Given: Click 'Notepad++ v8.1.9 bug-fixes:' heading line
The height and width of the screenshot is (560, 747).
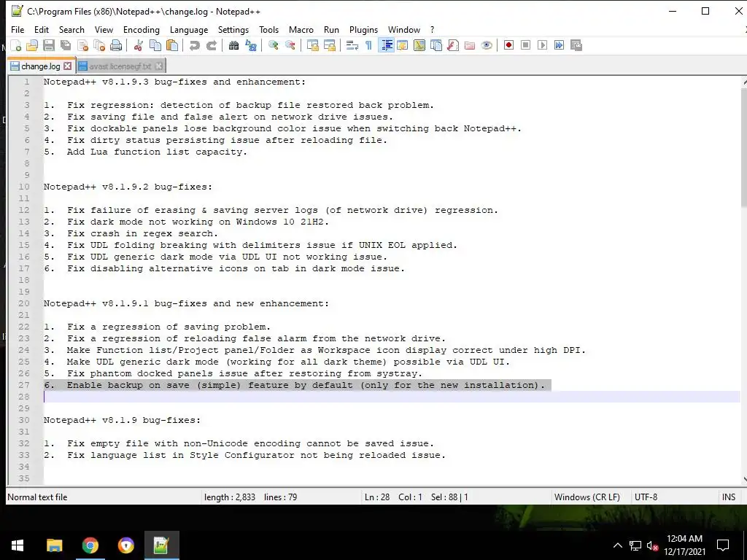Looking at the screenshot, I should [122, 420].
